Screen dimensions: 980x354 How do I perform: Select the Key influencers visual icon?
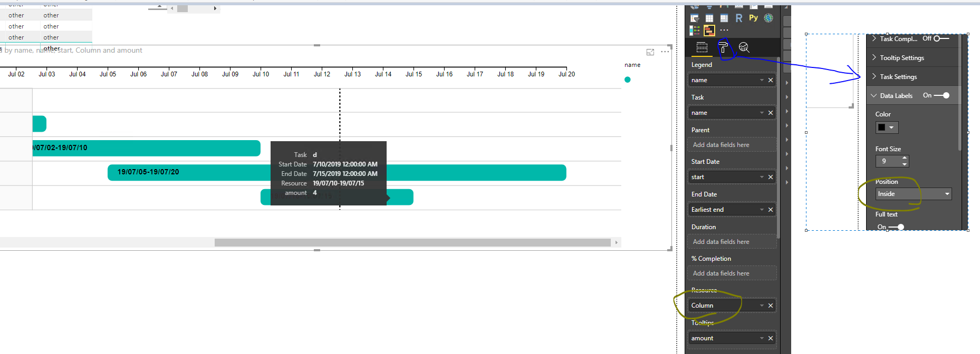coord(695,31)
